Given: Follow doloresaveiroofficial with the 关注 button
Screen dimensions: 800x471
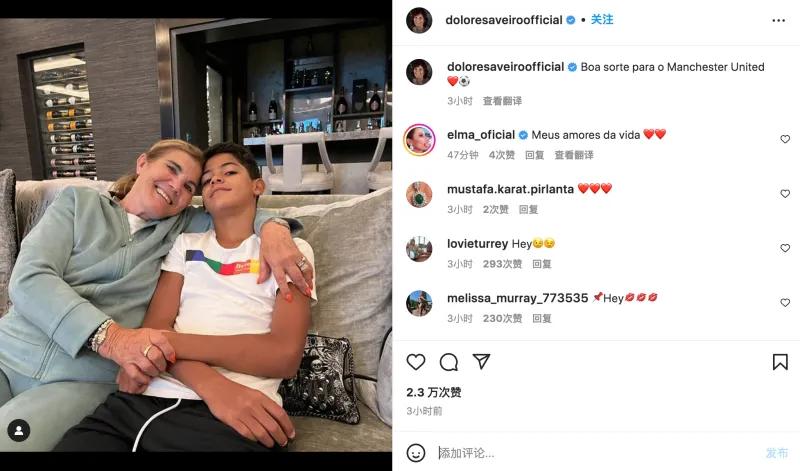Looking at the screenshot, I should click(602, 19).
